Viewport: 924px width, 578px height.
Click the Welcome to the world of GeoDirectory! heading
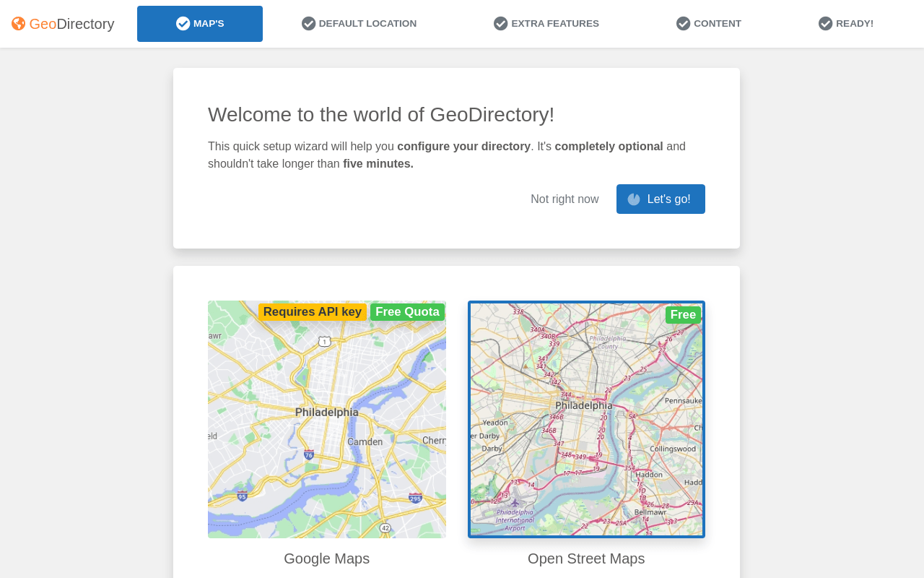[x=381, y=115]
